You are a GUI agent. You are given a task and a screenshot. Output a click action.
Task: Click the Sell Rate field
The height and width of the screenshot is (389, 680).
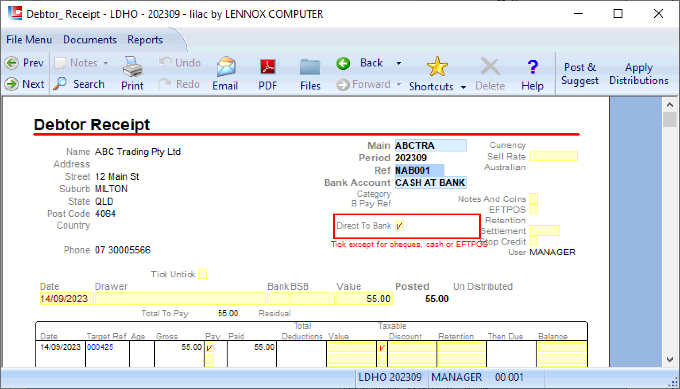click(x=553, y=156)
